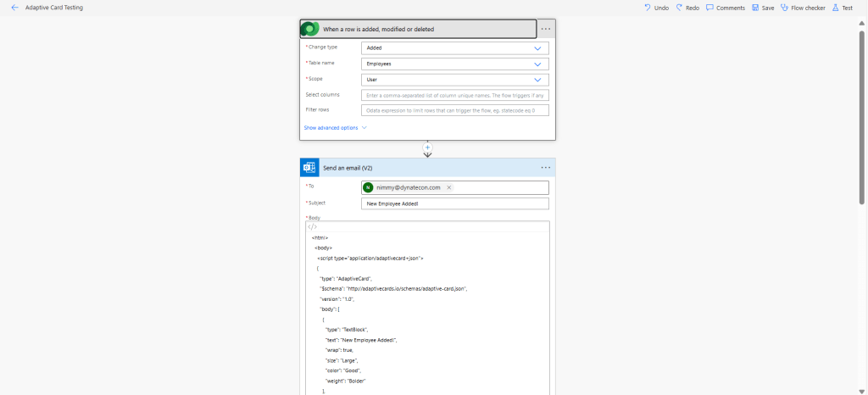Expand Show advanced options

pos(335,128)
